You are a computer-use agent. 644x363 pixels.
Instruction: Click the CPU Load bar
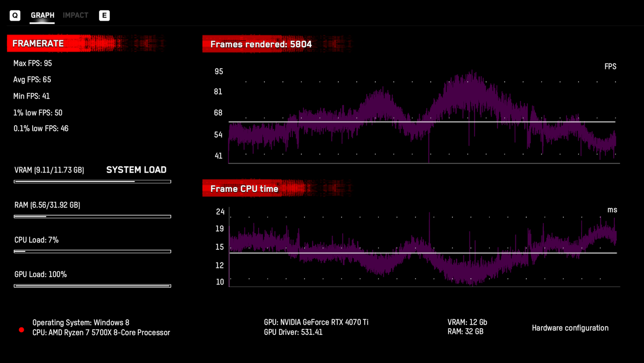(x=93, y=251)
